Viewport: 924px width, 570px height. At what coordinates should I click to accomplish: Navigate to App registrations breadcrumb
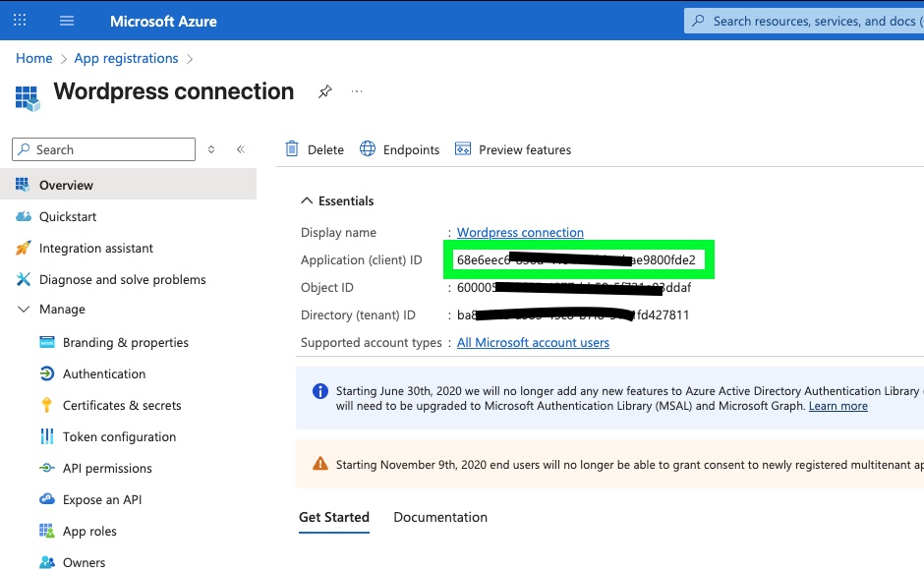(126, 58)
